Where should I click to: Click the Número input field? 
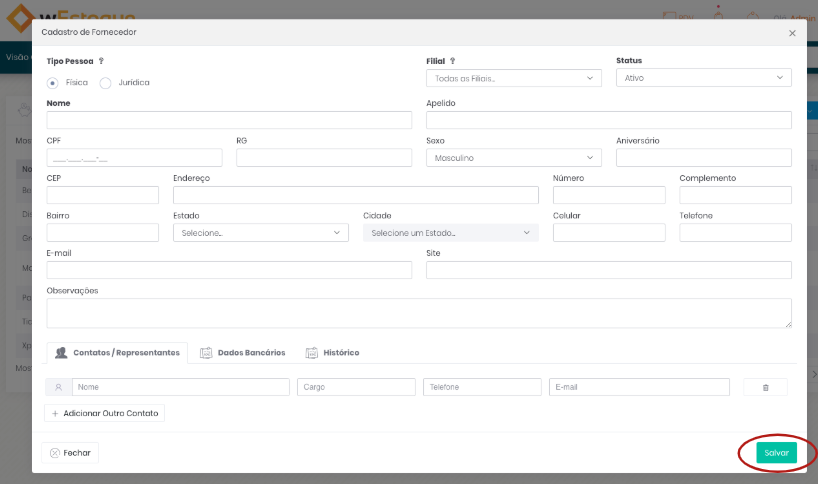click(x=609, y=195)
